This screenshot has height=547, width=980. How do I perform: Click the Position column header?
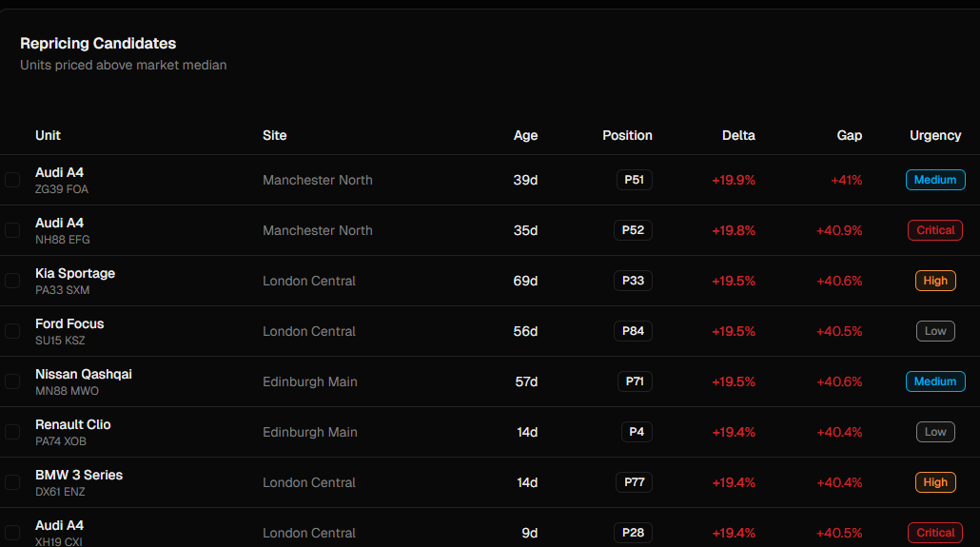pyautogui.click(x=627, y=135)
